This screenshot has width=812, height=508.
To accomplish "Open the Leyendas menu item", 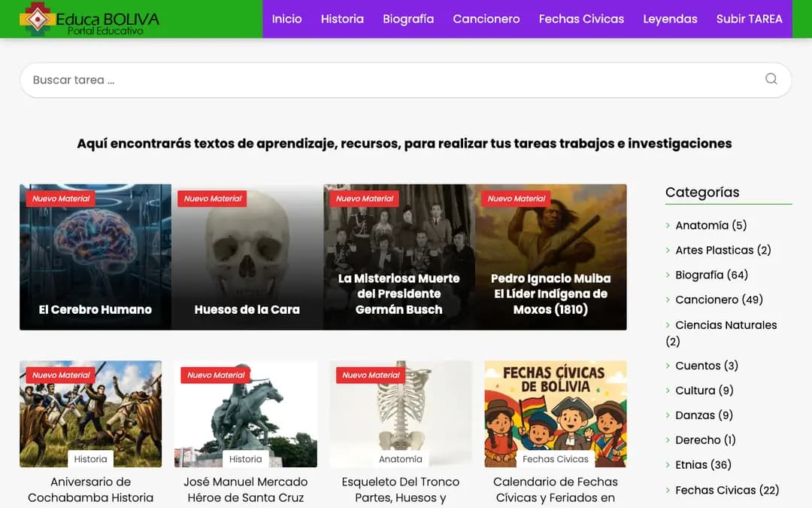I will tap(670, 19).
